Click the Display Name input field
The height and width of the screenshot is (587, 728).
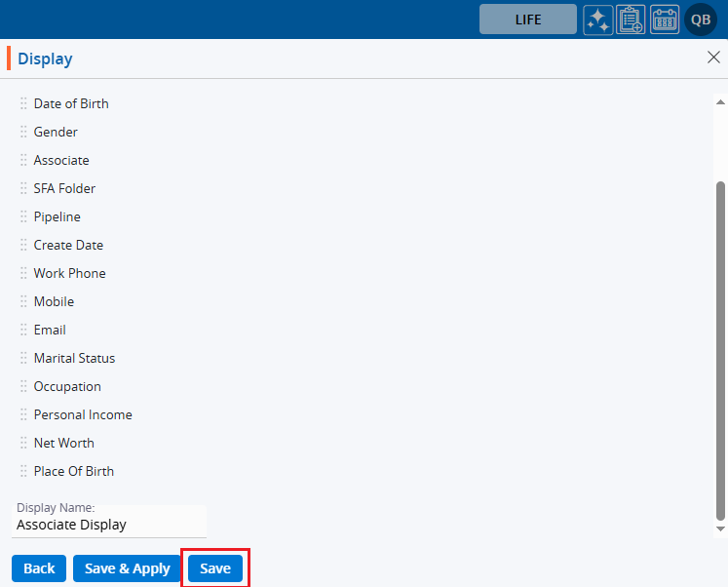pyautogui.click(x=109, y=525)
